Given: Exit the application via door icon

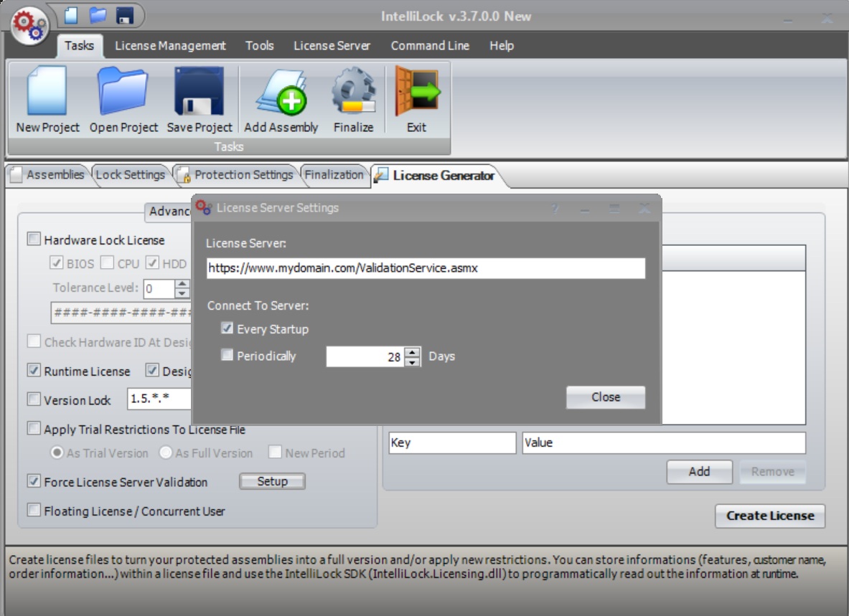Looking at the screenshot, I should [x=416, y=100].
